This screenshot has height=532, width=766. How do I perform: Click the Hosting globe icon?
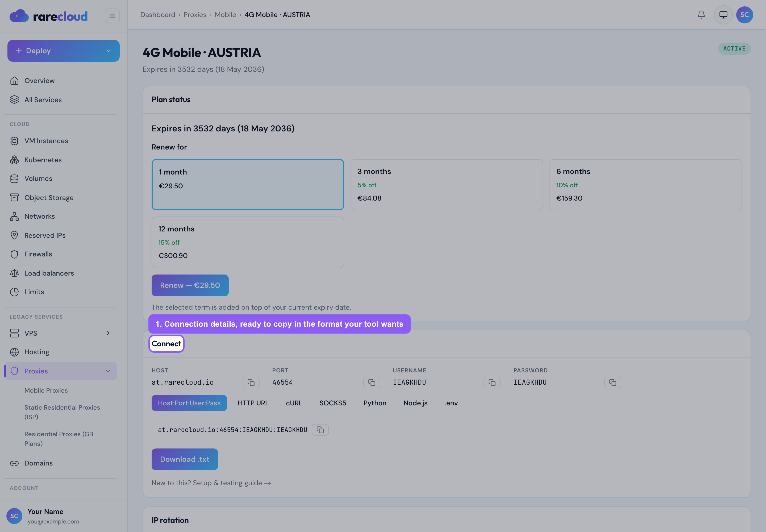coord(14,352)
